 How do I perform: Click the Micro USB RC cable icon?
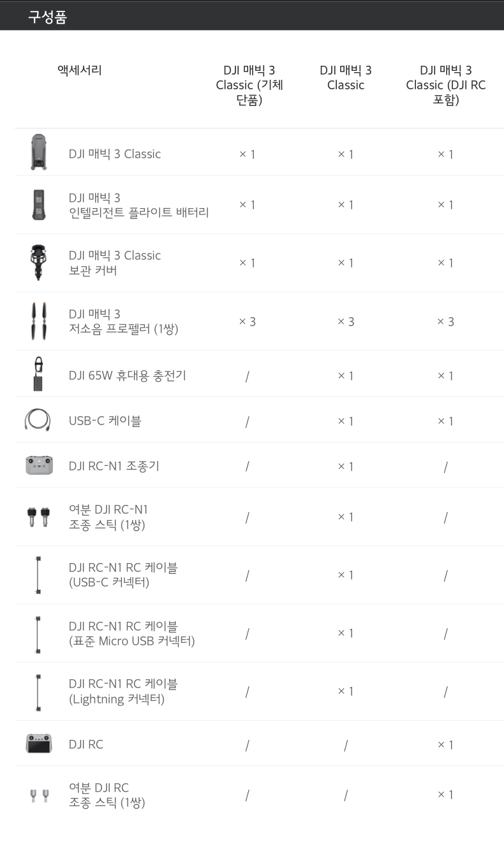point(38,633)
